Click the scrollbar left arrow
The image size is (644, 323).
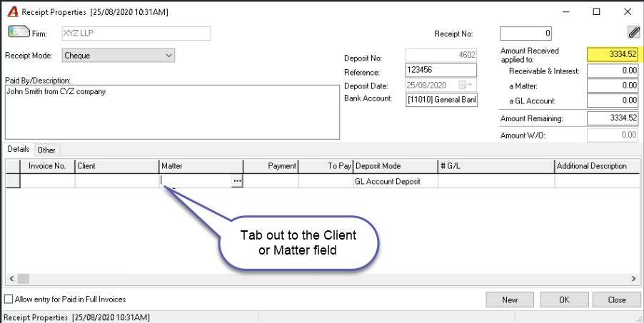click(x=11, y=279)
